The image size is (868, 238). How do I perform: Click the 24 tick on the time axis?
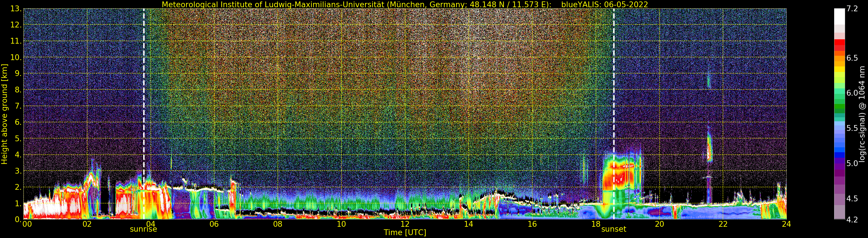[786, 224]
